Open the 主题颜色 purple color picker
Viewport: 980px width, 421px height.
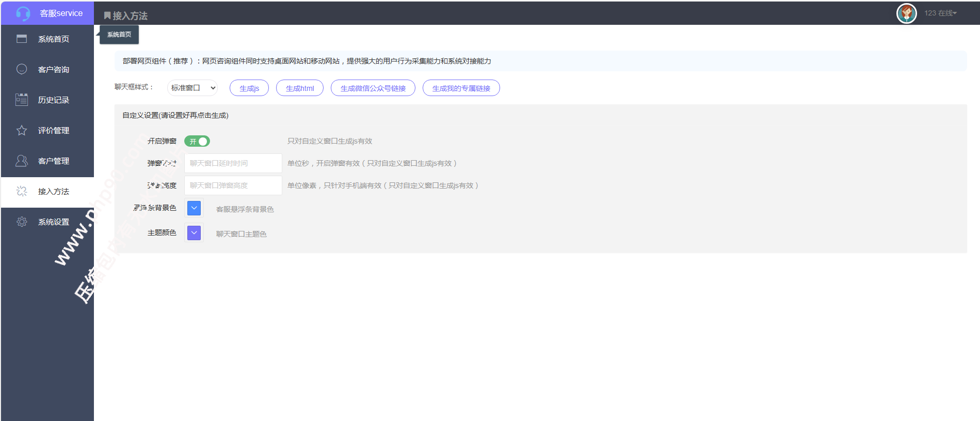(194, 233)
